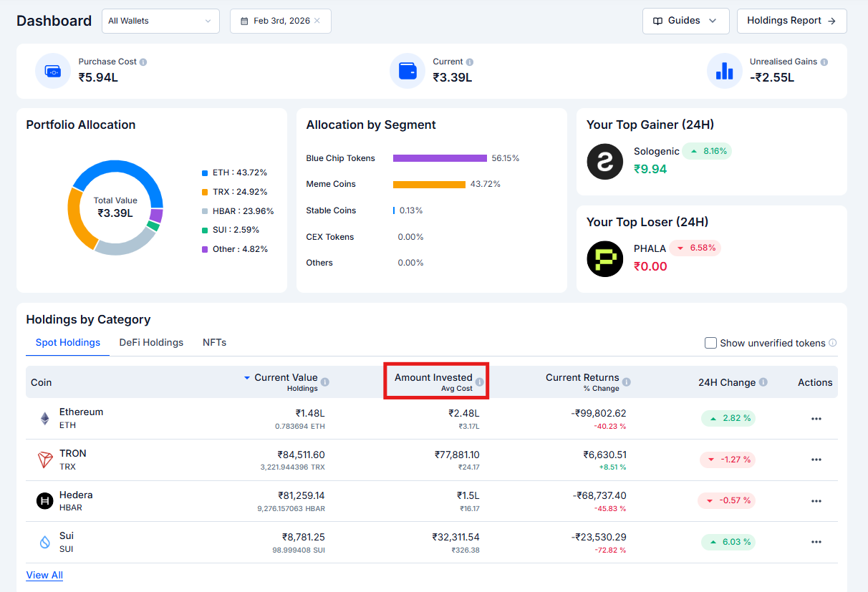Click the Current Returns column header
Viewport: 868px width, 592px height.
tap(582, 377)
